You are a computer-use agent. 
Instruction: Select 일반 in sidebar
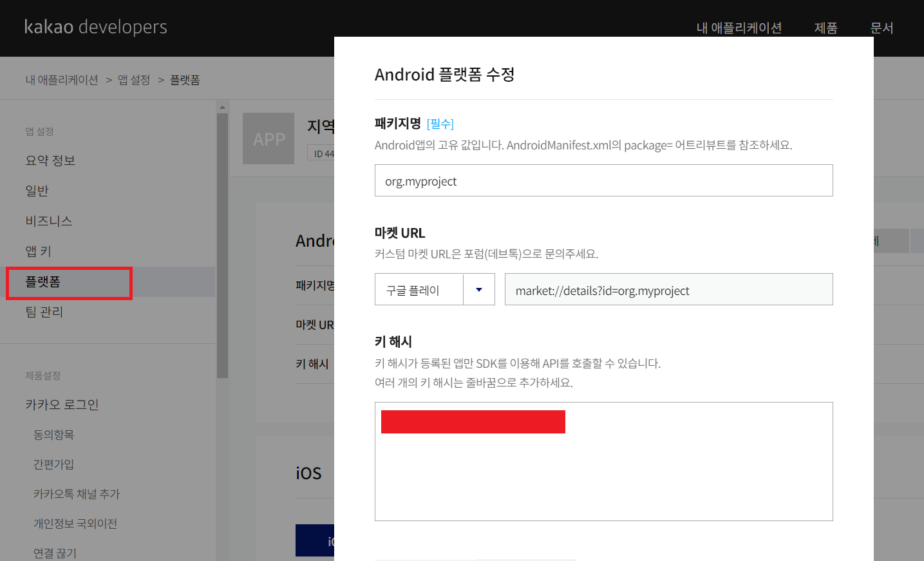37,191
